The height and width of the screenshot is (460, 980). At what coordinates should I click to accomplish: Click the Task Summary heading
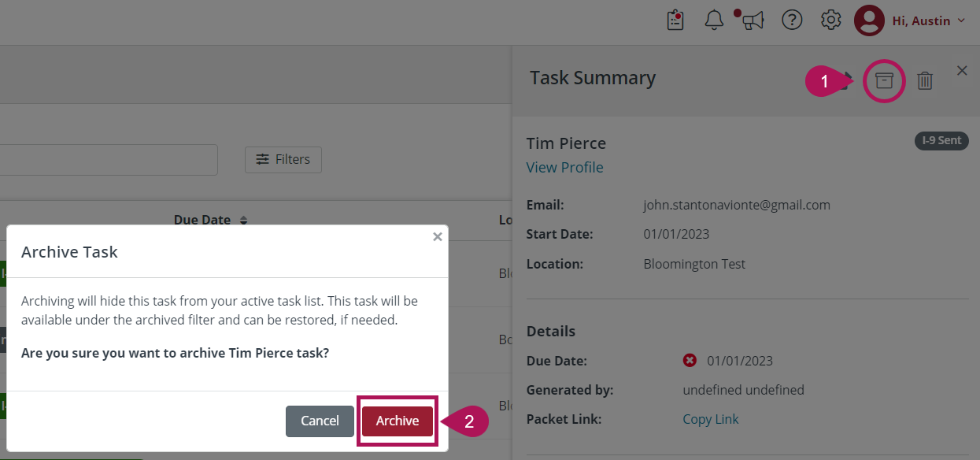click(x=593, y=78)
